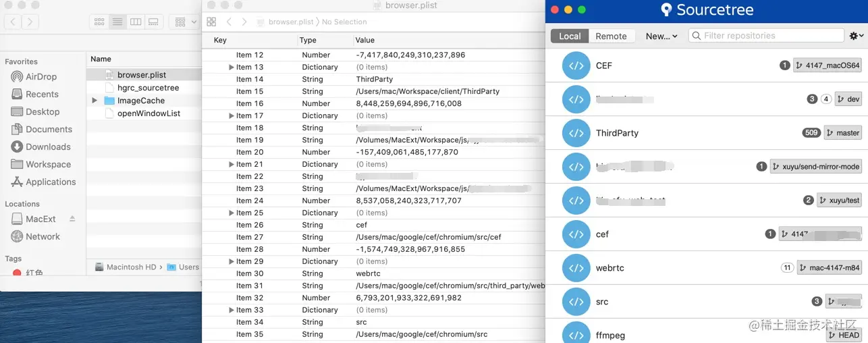Image resolution: width=868 pixels, height=343 pixels.
Task: Open the webrtc repository icon
Action: pyautogui.click(x=576, y=268)
